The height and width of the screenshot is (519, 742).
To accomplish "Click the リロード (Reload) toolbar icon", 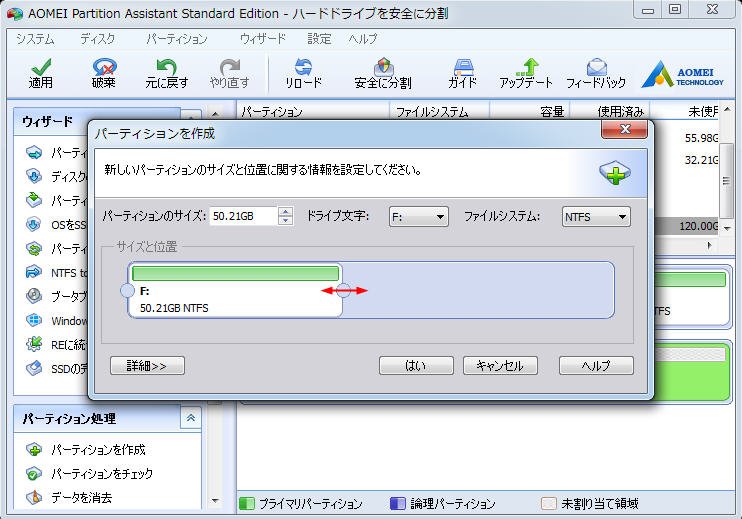I will (x=303, y=73).
